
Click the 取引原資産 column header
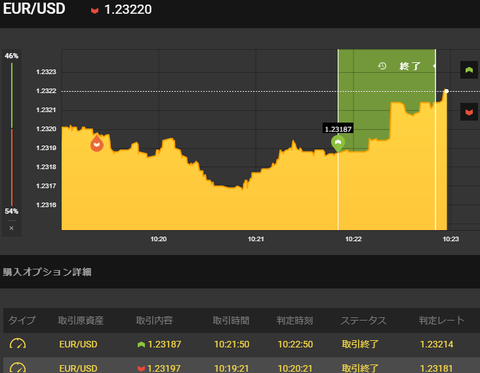pos(81,320)
